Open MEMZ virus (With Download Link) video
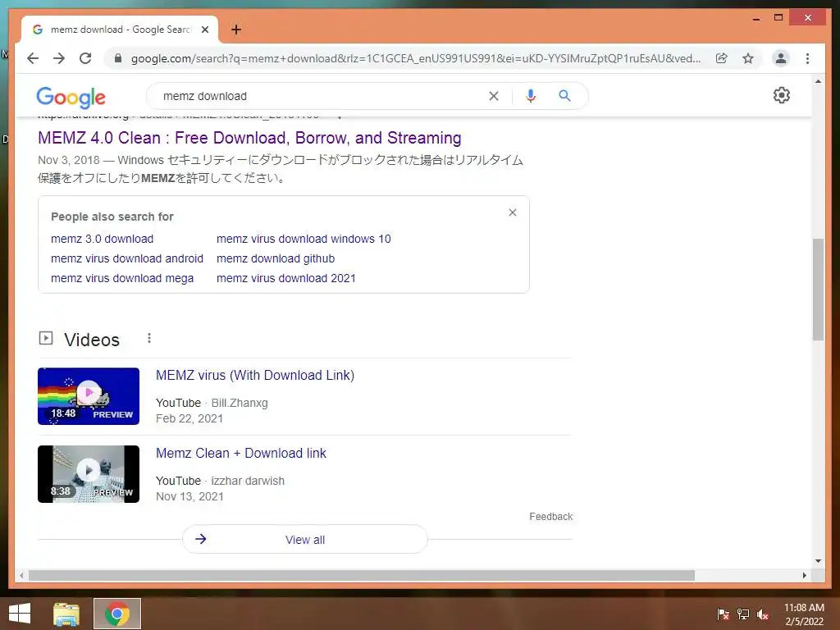The width and height of the screenshot is (840, 630). pos(255,375)
